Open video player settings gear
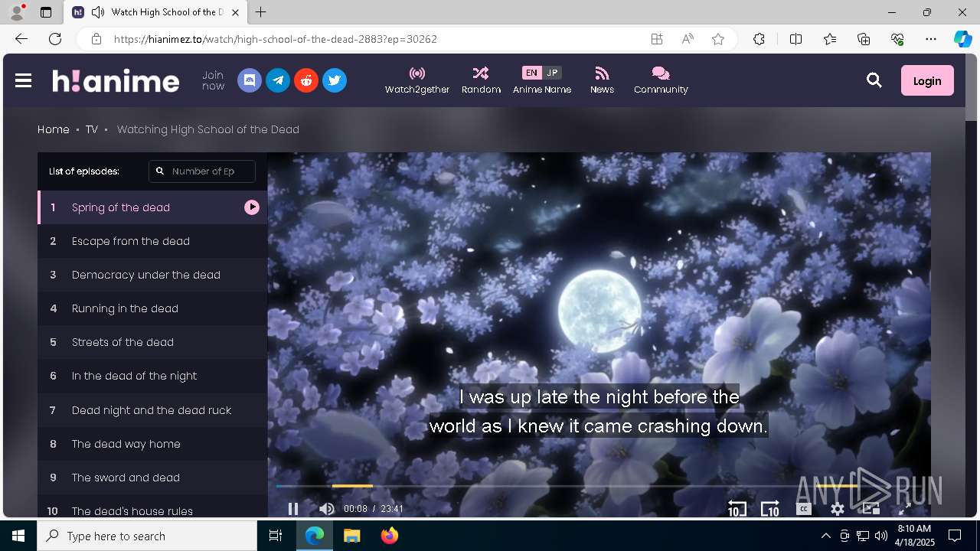Viewport: 980px width, 551px height. (838, 509)
